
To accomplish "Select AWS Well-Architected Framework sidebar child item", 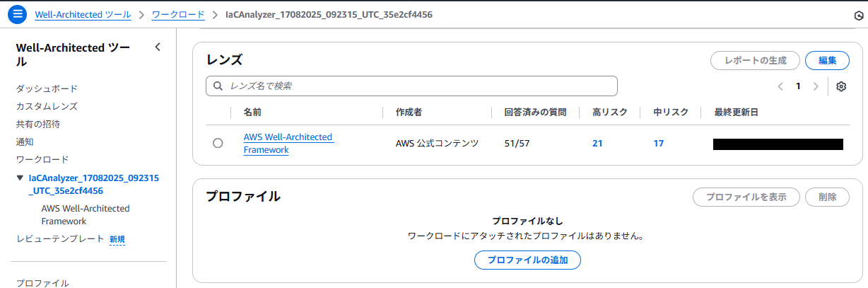I will [x=86, y=214].
